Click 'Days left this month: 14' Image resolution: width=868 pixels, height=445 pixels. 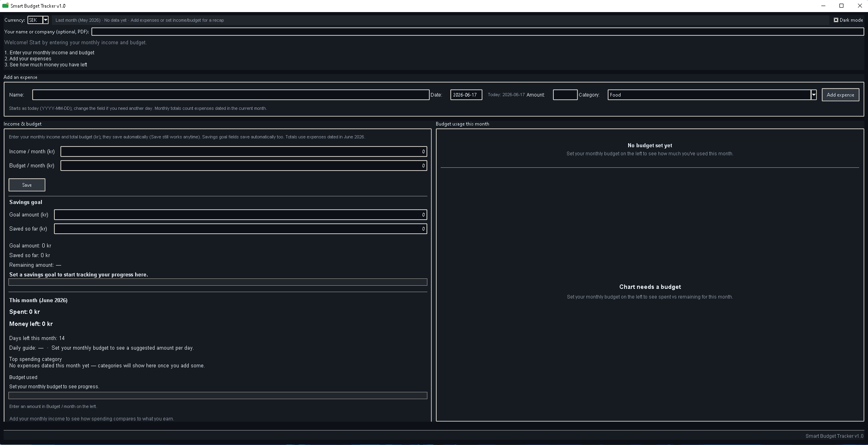[37, 338]
